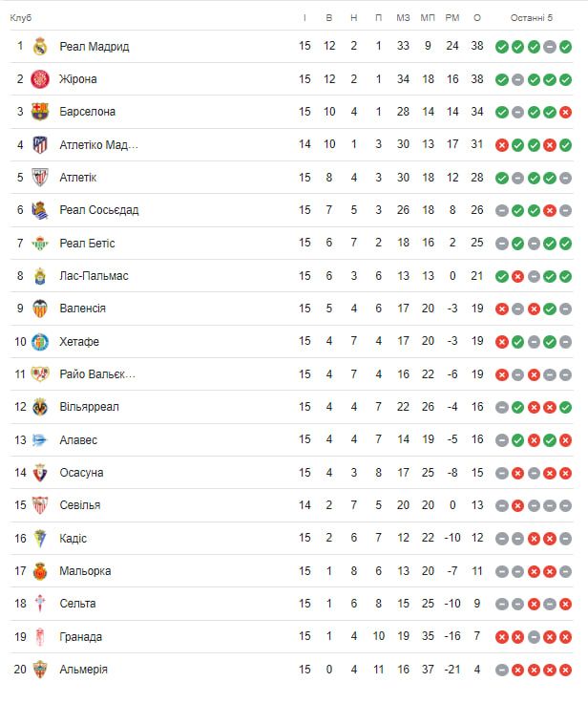Open the Атлетік team name link

77,178
